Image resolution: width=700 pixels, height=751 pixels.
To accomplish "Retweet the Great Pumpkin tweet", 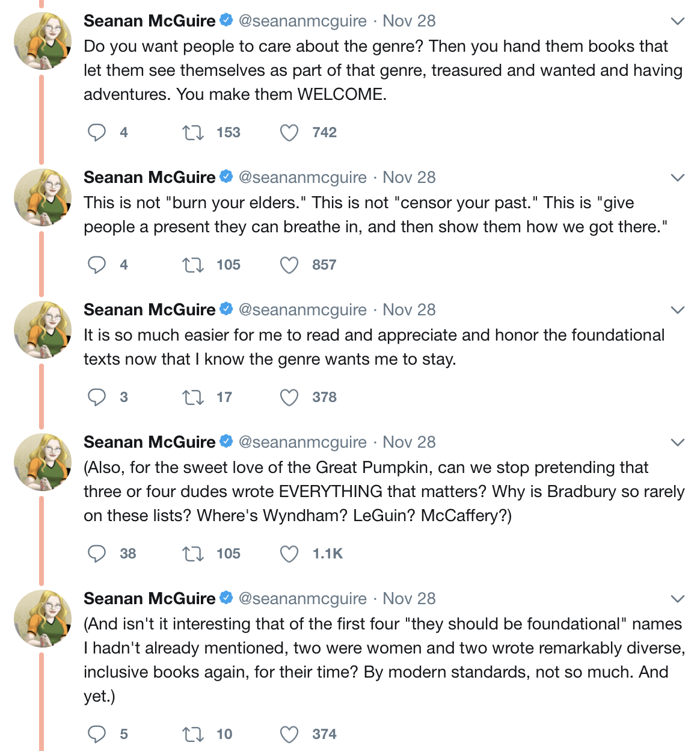I will point(193,554).
